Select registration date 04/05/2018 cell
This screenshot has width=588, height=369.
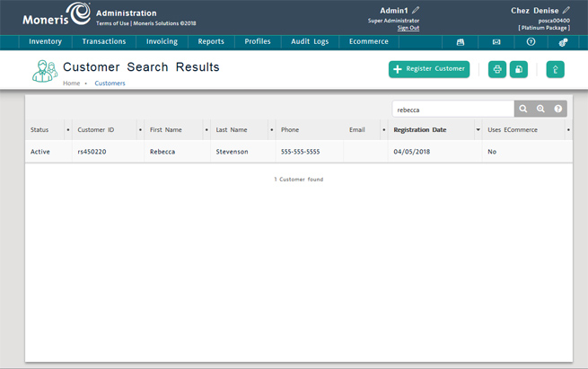coord(412,152)
